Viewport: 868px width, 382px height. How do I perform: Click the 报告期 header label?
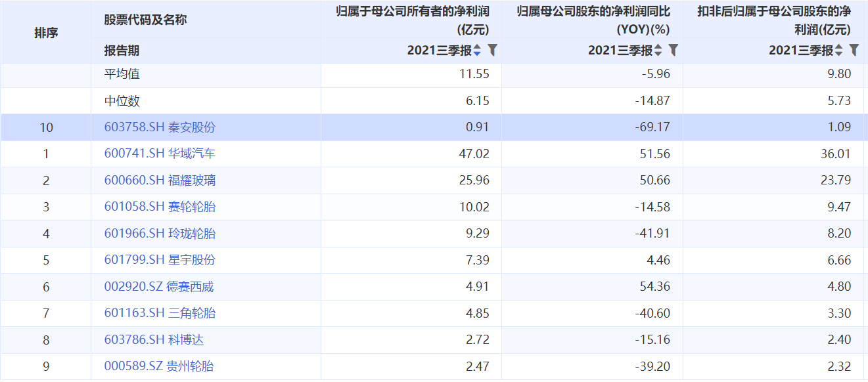click(122, 51)
